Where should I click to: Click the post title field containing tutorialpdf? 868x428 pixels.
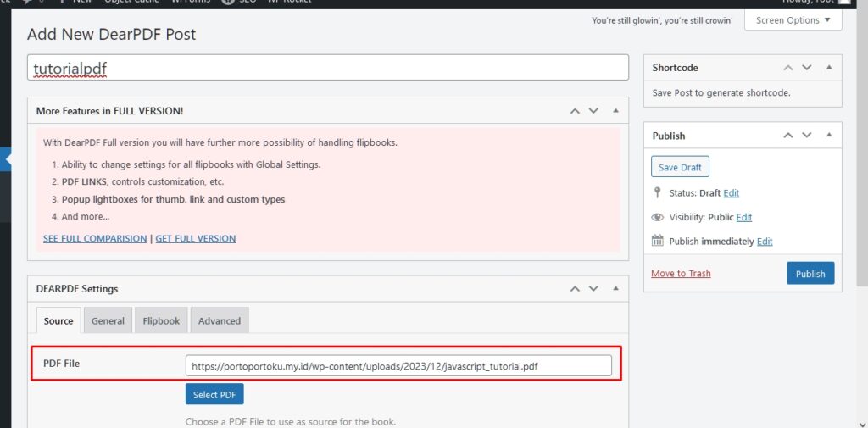point(328,68)
